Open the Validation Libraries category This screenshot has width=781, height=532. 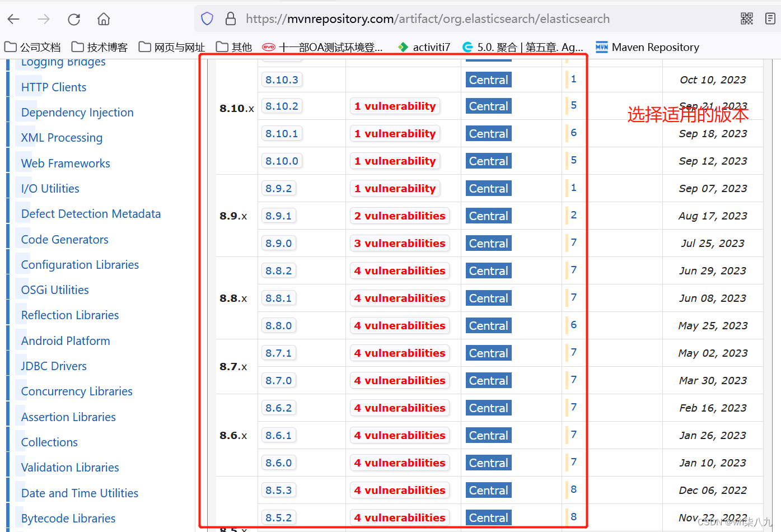tap(70, 468)
